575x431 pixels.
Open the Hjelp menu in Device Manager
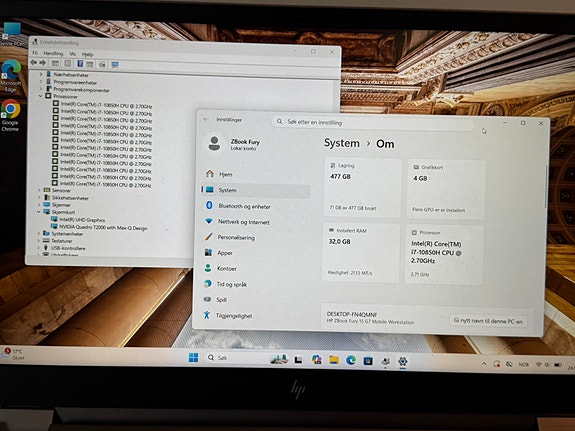pyautogui.click(x=87, y=55)
